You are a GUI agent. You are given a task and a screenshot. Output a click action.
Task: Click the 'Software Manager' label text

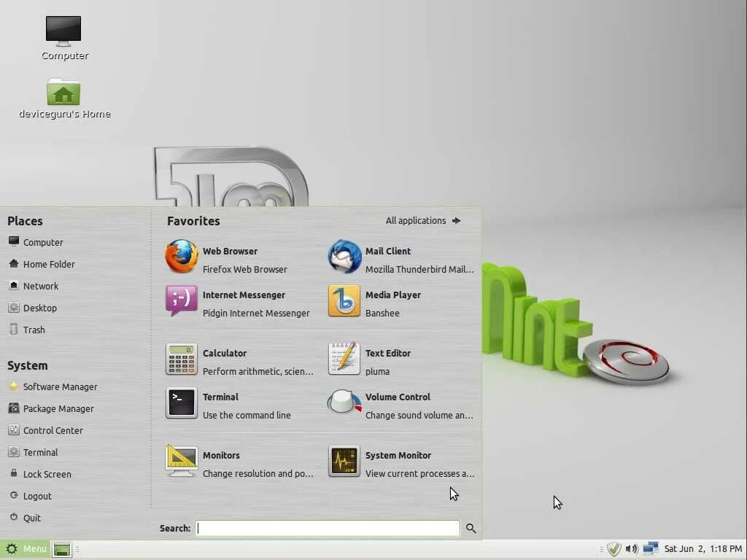(x=61, y=386)
